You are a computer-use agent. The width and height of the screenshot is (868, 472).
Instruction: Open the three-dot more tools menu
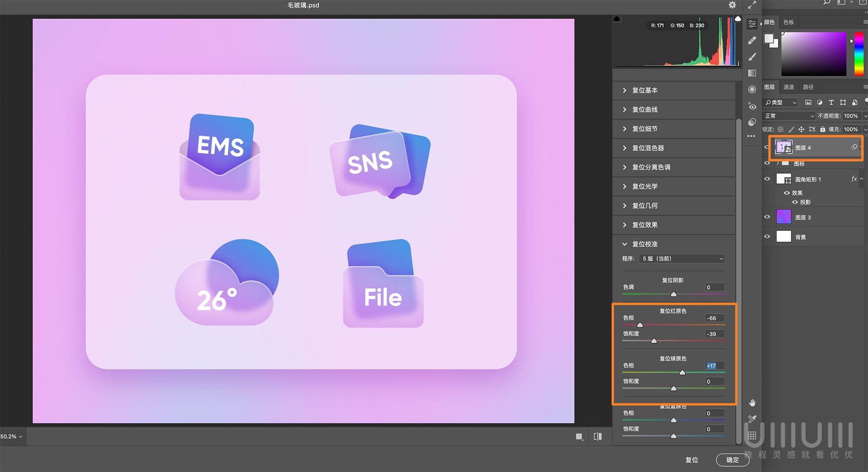[x=751, y=136]
